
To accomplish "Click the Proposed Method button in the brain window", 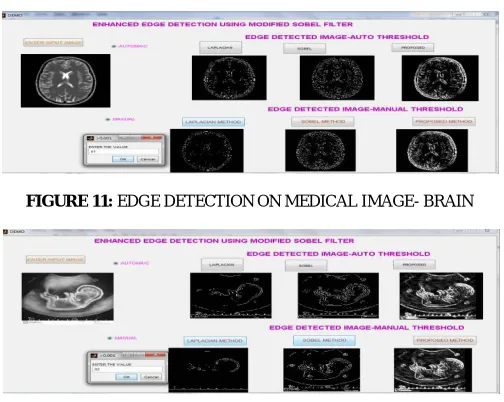I will pos(444,122).
